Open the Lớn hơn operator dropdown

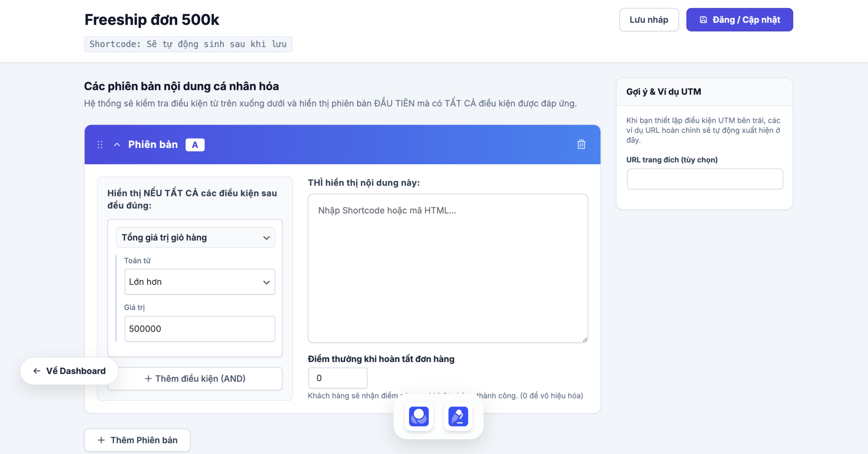tap(200, 282)
